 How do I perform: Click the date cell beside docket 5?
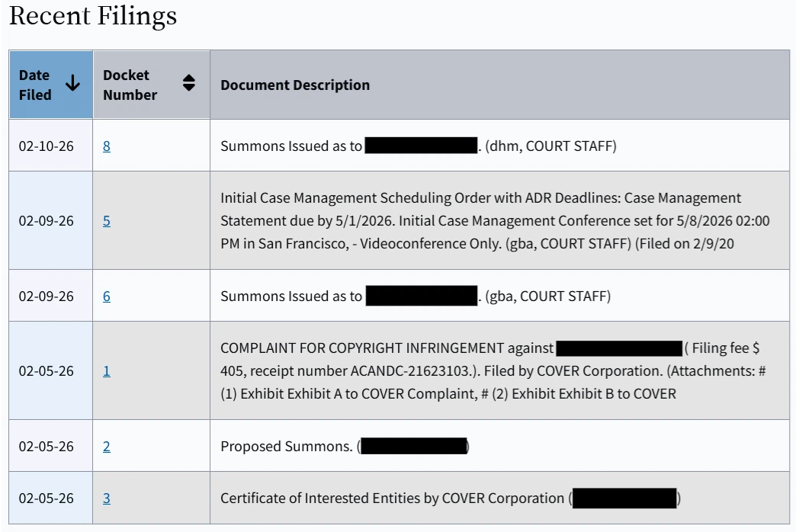click(x=47, y=221)
